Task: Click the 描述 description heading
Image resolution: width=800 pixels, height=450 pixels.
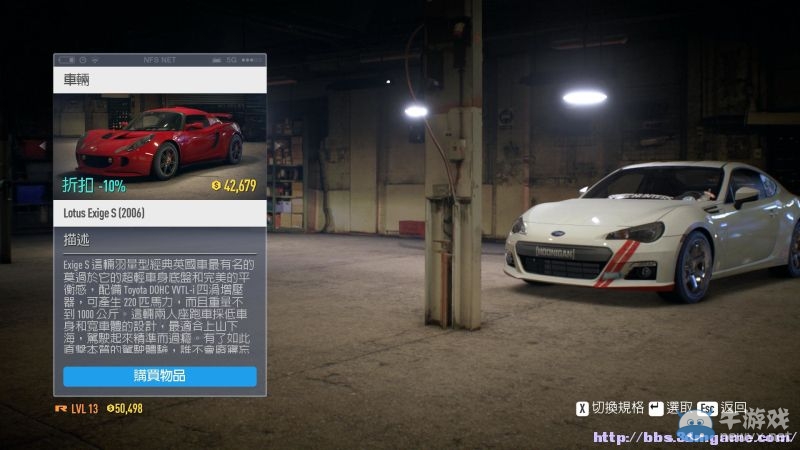Action: pyautogui.click(x=76, y=240)
